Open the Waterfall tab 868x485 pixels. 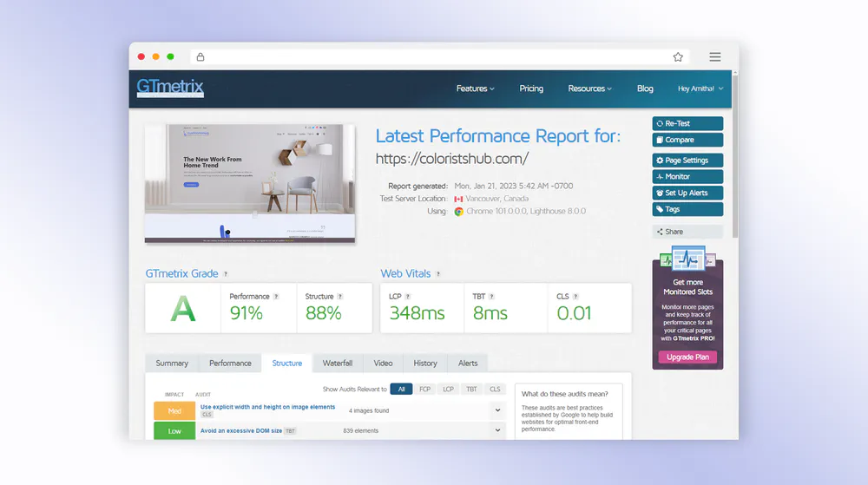338,364
